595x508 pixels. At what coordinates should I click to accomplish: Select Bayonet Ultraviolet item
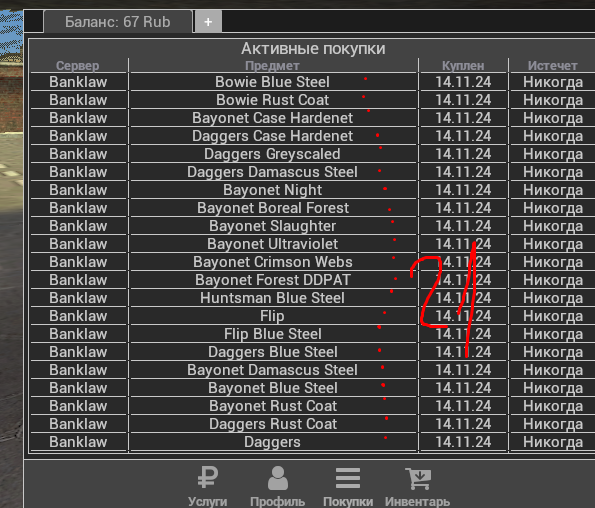tap(272, 244)
